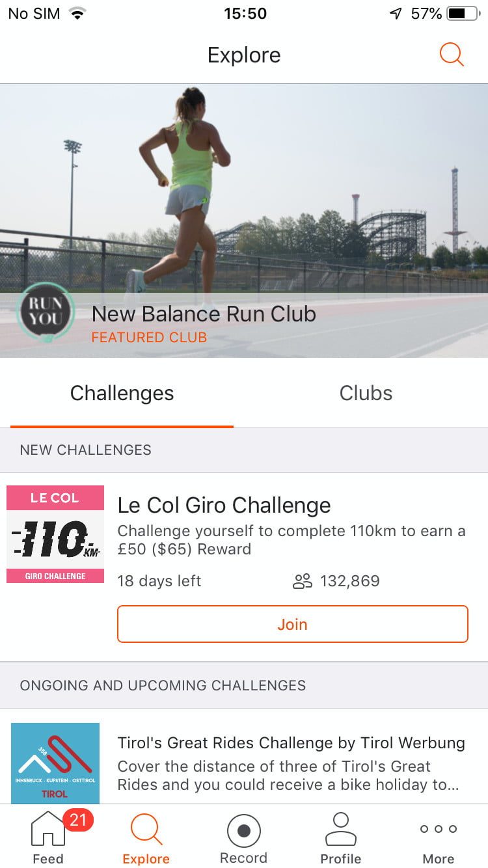Screen dimensions: 488x868
Task: Open the More menu dots
Action: tap(438, 829)
